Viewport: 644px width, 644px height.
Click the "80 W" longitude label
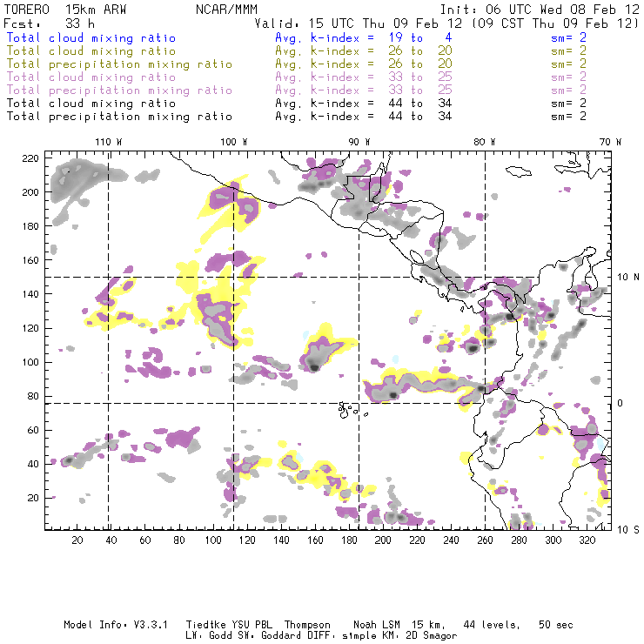point(484,142)
